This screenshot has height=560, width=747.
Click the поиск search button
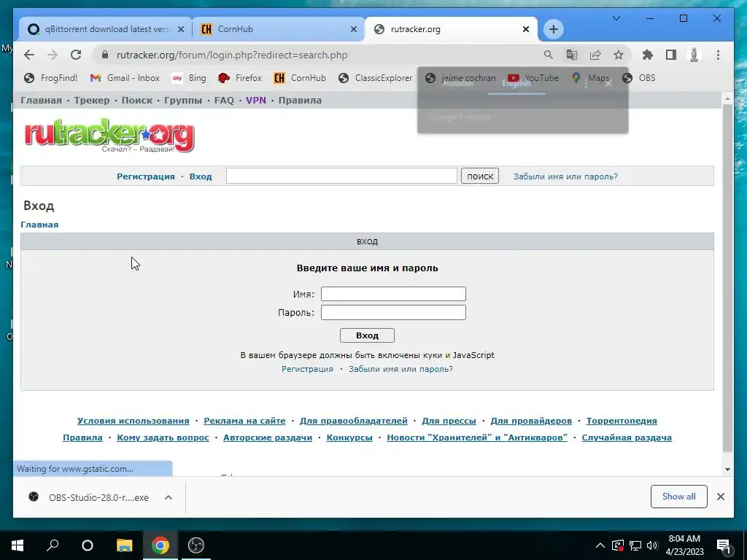click(x=480, y=176)
